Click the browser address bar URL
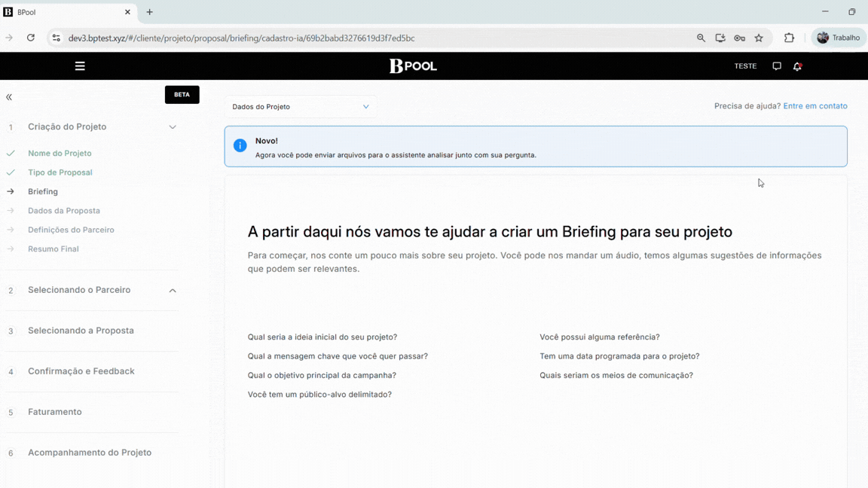The height and width of the screenshot is (488, 868). pyautogui.click(x=241, y=38)
